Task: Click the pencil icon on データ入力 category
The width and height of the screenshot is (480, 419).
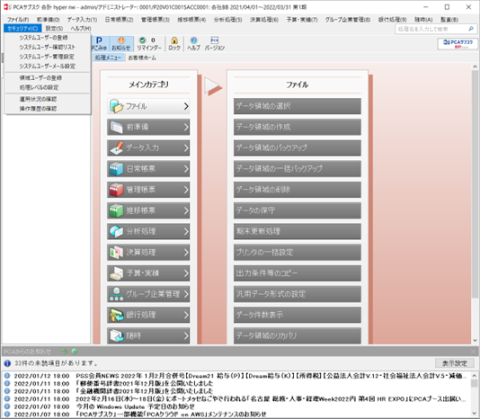Action: point(116,148)
